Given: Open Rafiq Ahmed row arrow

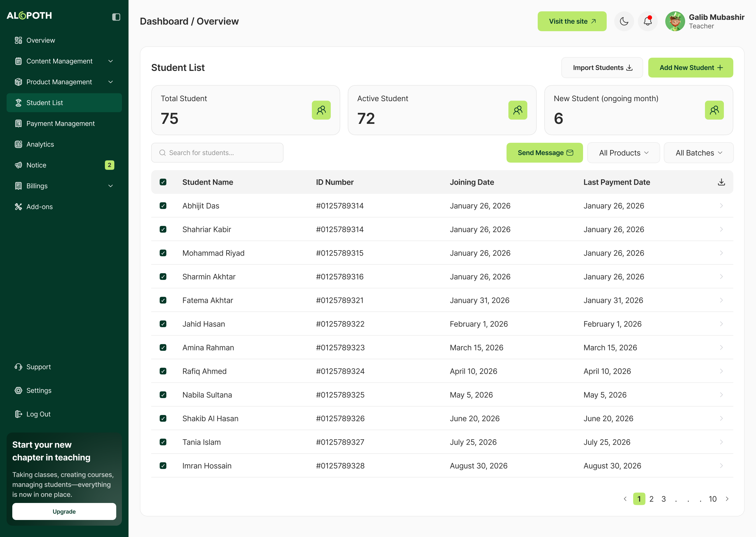Looking at the screenshot, I should tap(721, 371).
